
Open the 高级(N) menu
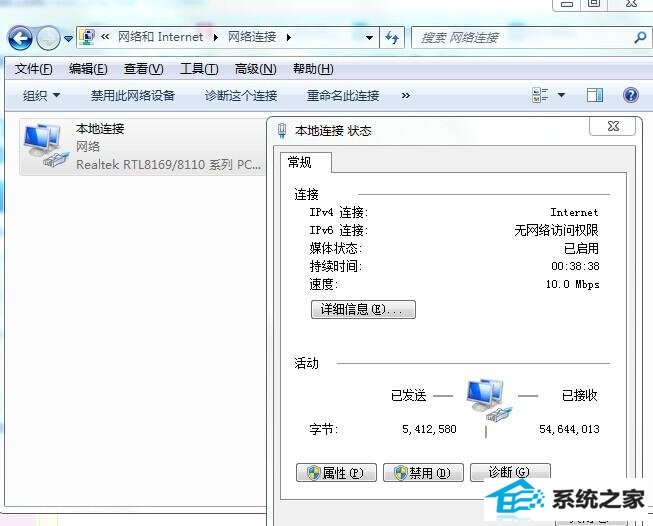coord(255,69)
